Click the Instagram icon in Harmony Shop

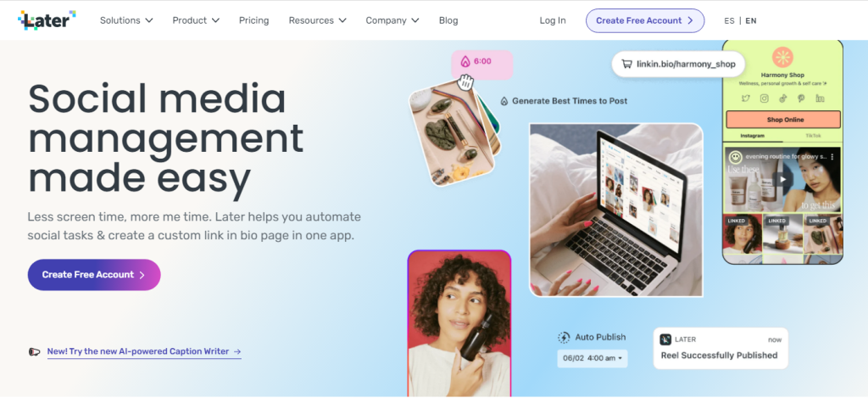point(764,98)
